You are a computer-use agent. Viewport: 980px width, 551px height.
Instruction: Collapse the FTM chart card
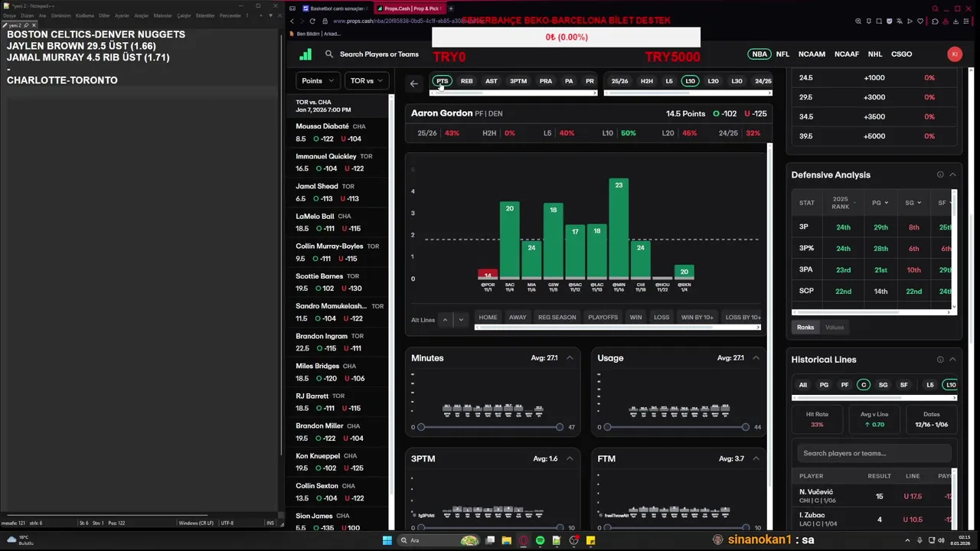pos(756,458)
